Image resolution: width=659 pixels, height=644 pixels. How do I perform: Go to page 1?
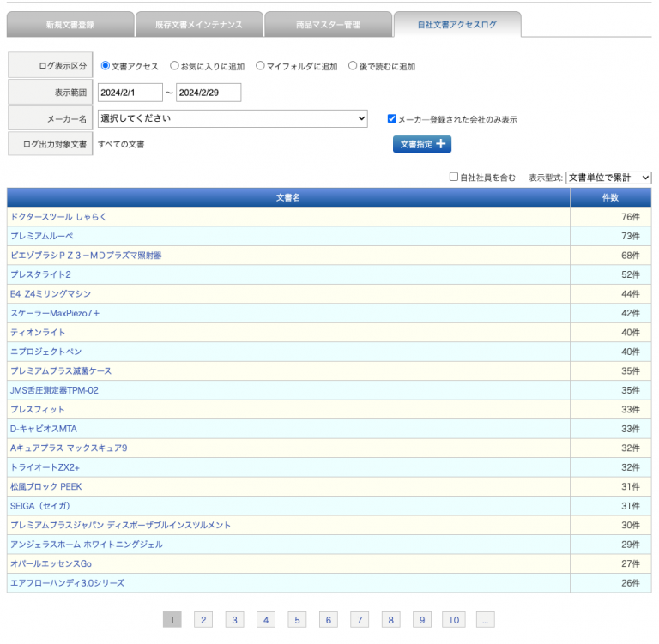click(172, 620)
